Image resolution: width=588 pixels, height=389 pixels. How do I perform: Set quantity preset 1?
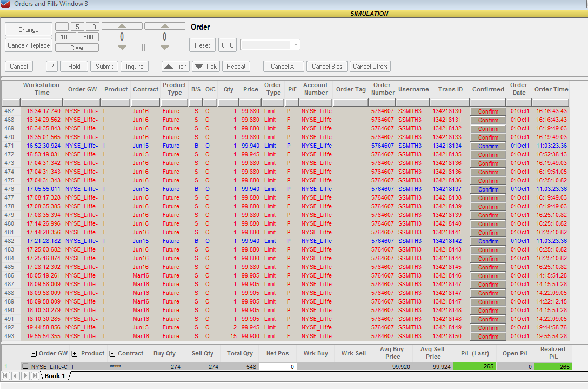[62, 27]
